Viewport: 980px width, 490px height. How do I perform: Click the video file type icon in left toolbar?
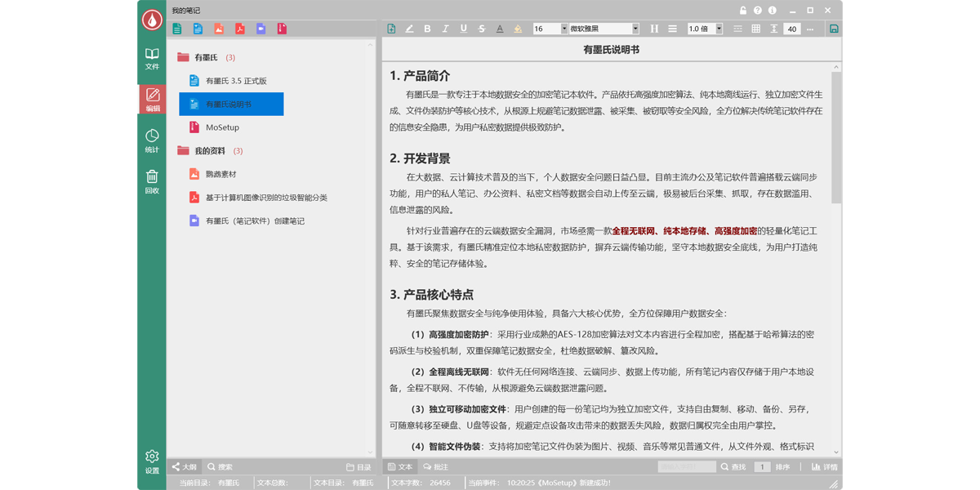tap(261, 29)
